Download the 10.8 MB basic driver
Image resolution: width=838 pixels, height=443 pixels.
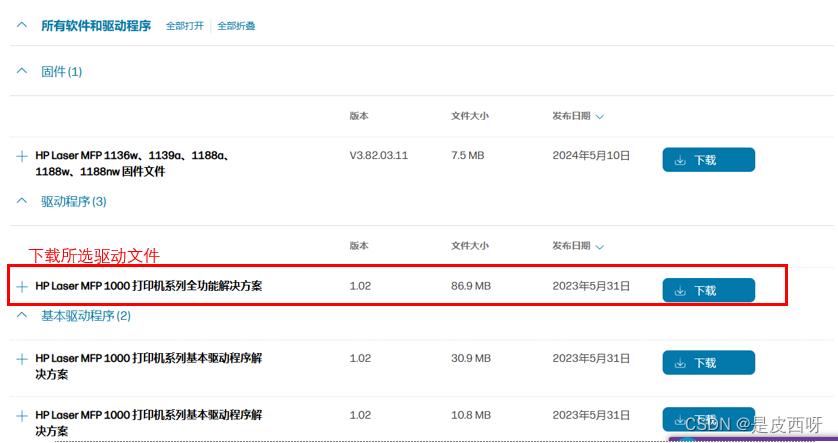point(709,419)
